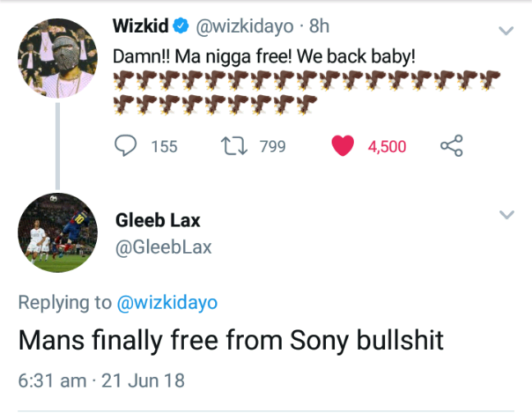Open the dropdown chevron on Wizkid's tweet
This screenshot has height=413, width=532.
507,31
